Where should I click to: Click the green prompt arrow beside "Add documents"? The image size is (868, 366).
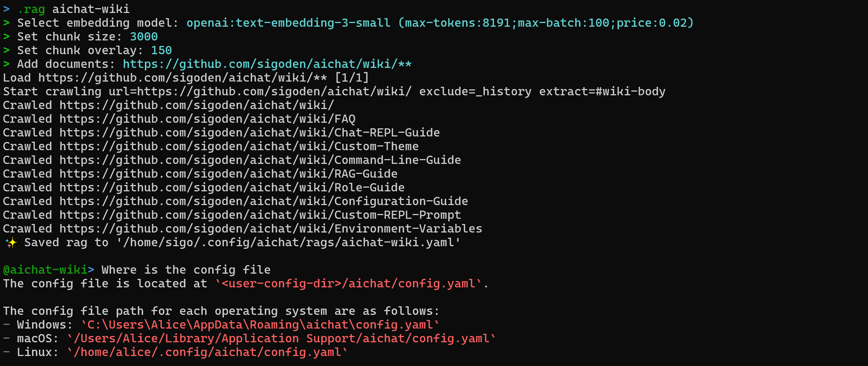point(6,64)
